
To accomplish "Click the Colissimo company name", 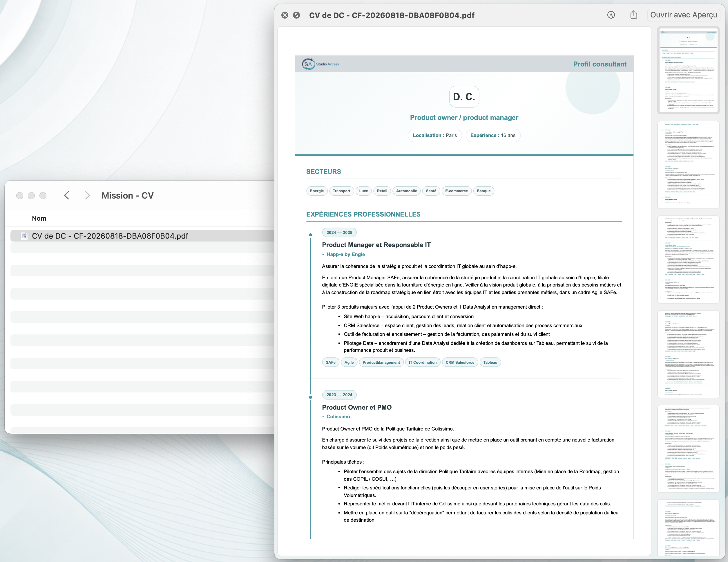I will [x=338, y=417].
